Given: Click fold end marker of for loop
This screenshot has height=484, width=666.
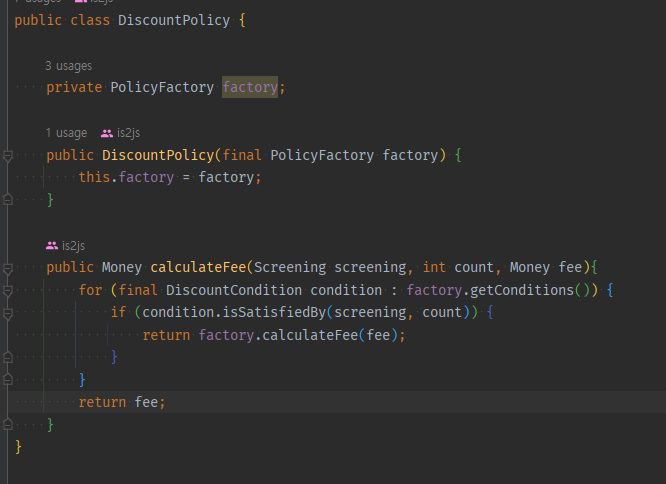Looking at the screenshot, I should click(x=7, y=380).
